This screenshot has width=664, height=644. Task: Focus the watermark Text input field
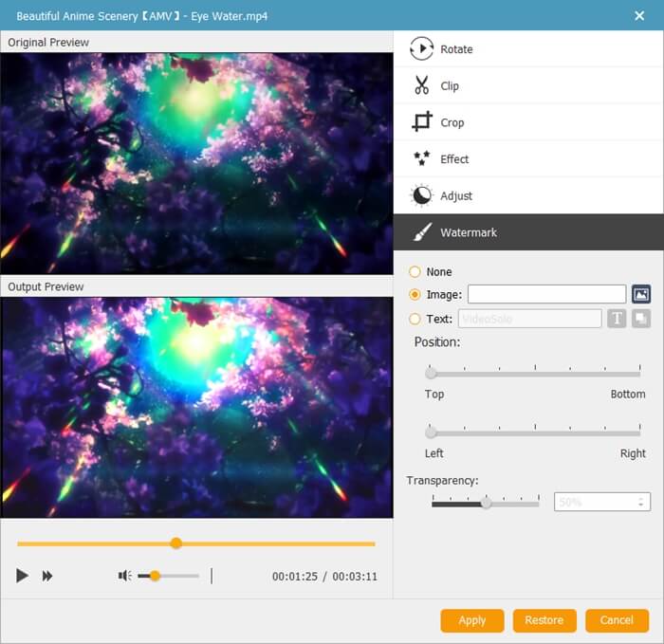pos(529,319)
